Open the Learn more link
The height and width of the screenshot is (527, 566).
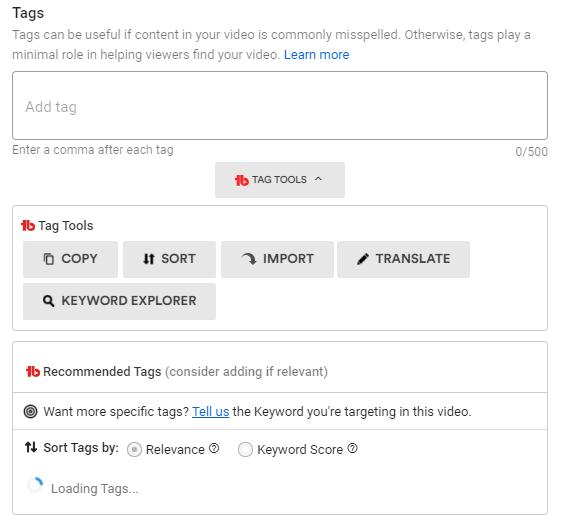pos(317,55)
